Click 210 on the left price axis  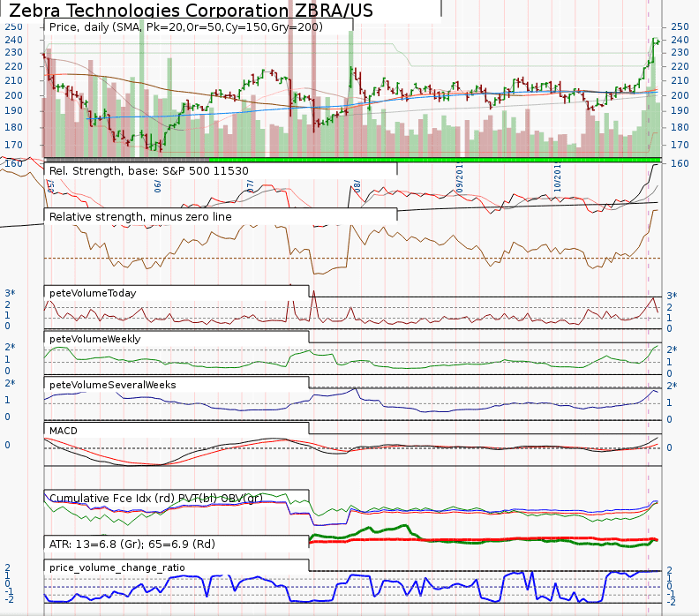pyautogui.click(x=13, y=80)
